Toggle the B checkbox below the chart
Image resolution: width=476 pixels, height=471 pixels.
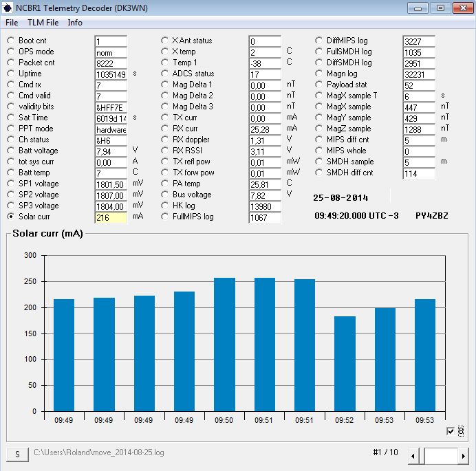coord(451,431)
